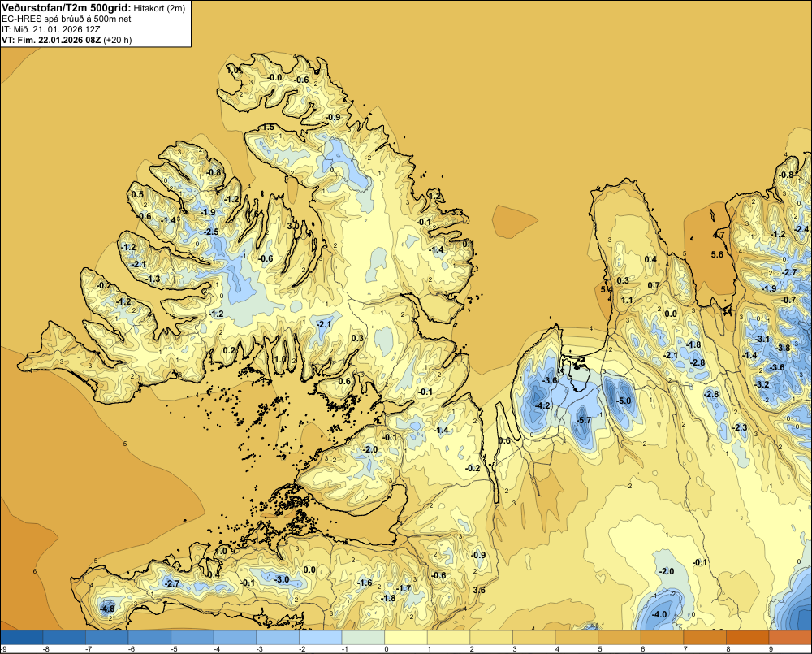Click the '5.4' temperature value
This screenshot has width=812, height=654.
click(607, 289)
